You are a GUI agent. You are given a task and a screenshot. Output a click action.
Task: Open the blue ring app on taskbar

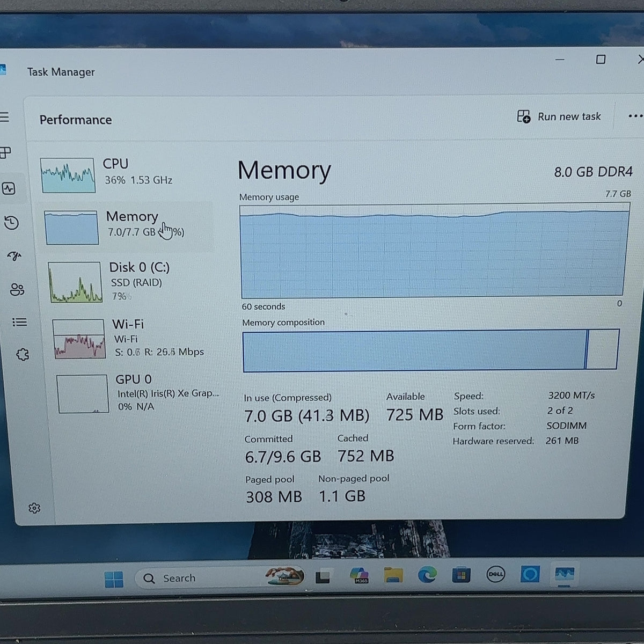click(x=530, y=574)
